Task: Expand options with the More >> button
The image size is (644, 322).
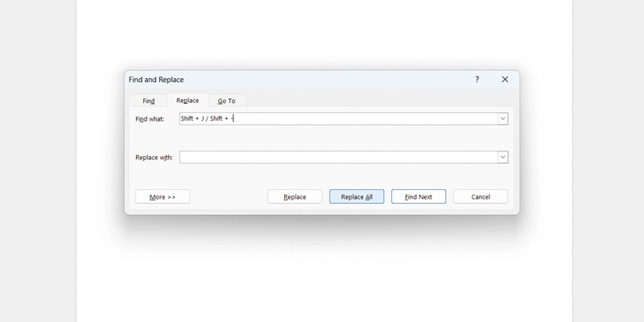Action: 163,196
